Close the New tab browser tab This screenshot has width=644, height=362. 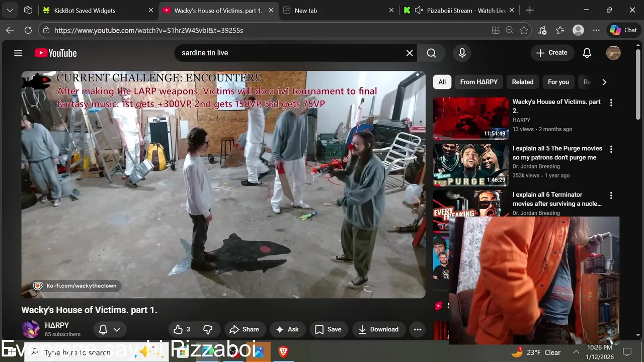(x=391, y=10)
